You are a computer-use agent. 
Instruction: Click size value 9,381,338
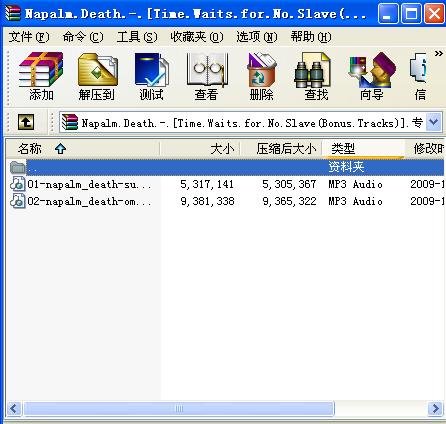[x=207, y=202]
